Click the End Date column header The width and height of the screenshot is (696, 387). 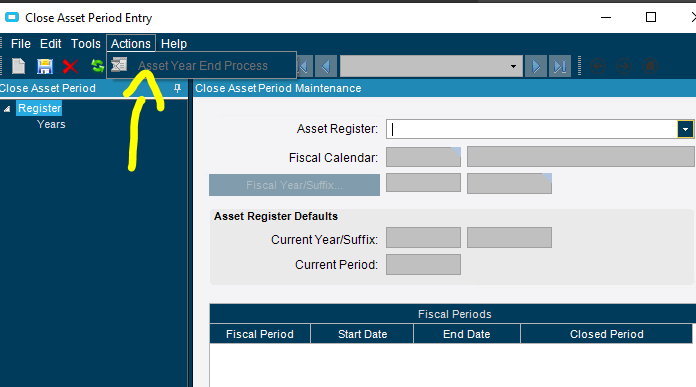click(x=467, y=334)
